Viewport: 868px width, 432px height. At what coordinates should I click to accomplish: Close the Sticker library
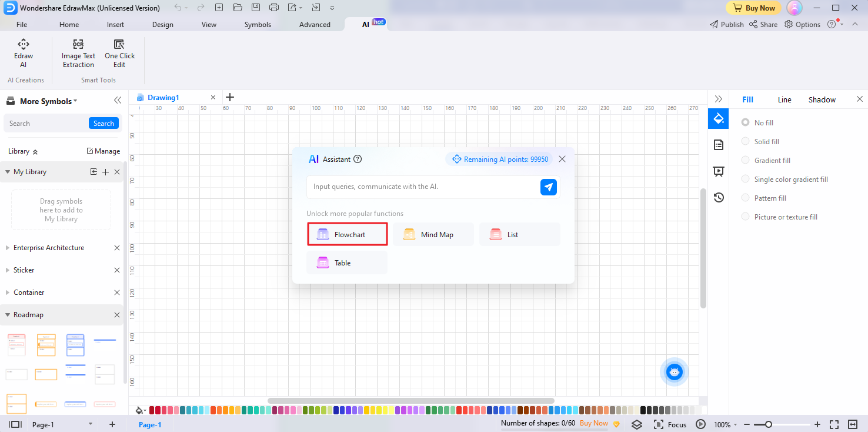click(116, 270)
